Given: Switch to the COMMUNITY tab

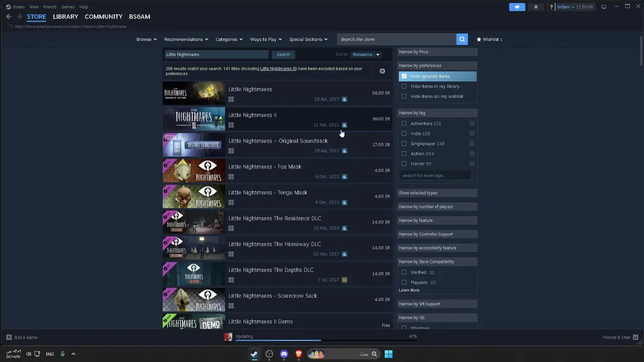Looking at the screenshot, I should (x=104, y=17).
